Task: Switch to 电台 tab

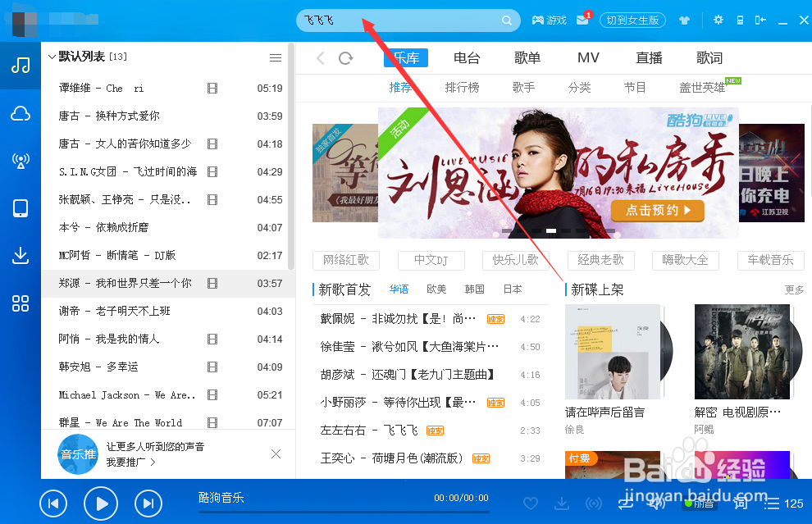Action: click(467, 58)
